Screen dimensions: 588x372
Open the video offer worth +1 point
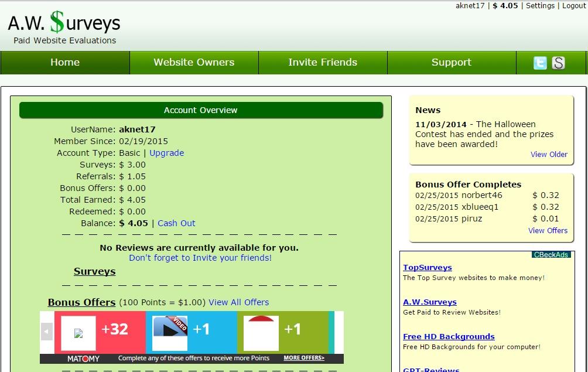coord(192,332)
